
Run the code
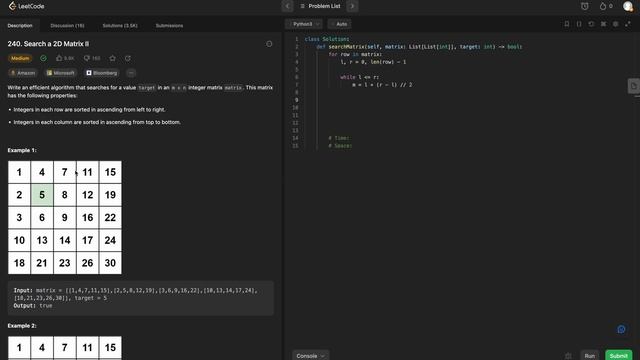tap(589, 356)
